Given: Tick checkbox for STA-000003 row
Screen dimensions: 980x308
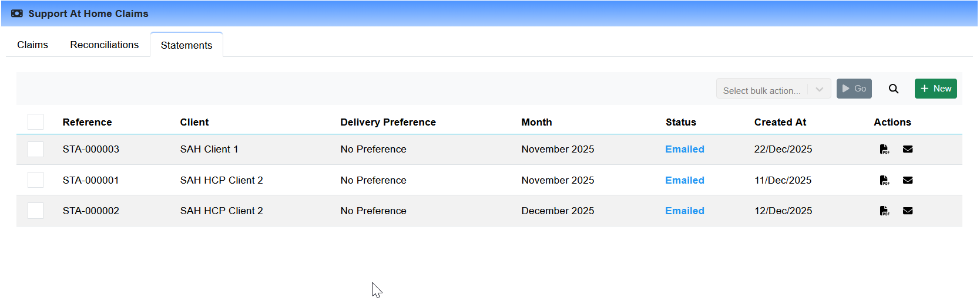Looking at the screenshot, I should (36, 149).
